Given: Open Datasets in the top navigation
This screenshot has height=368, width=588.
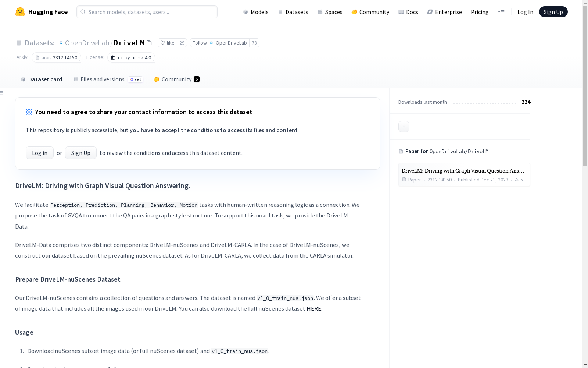Looking at the screenshot, I should pos(293,12).
